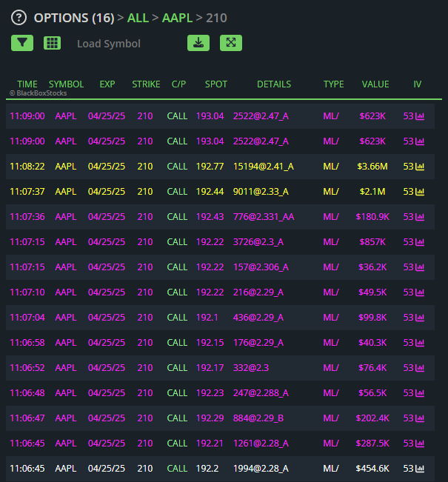The image size is (448, 482).
Task: Click the 11:06:52 time cell
Action: [x=27, y=368]
